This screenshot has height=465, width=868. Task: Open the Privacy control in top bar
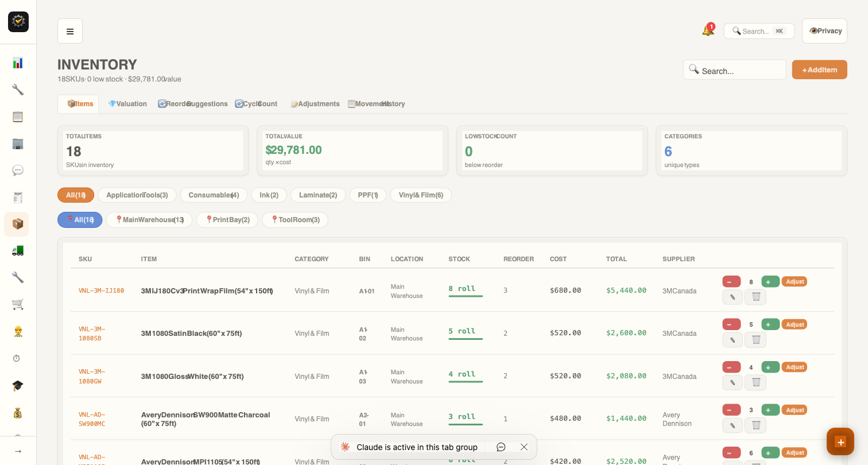click(x=824, y=30)
